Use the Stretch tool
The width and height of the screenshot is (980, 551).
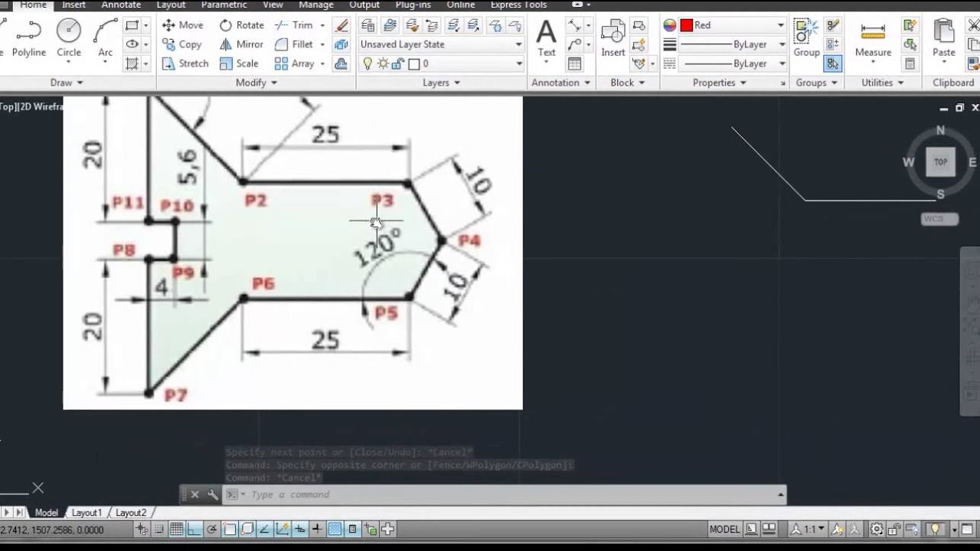[185, 64]
